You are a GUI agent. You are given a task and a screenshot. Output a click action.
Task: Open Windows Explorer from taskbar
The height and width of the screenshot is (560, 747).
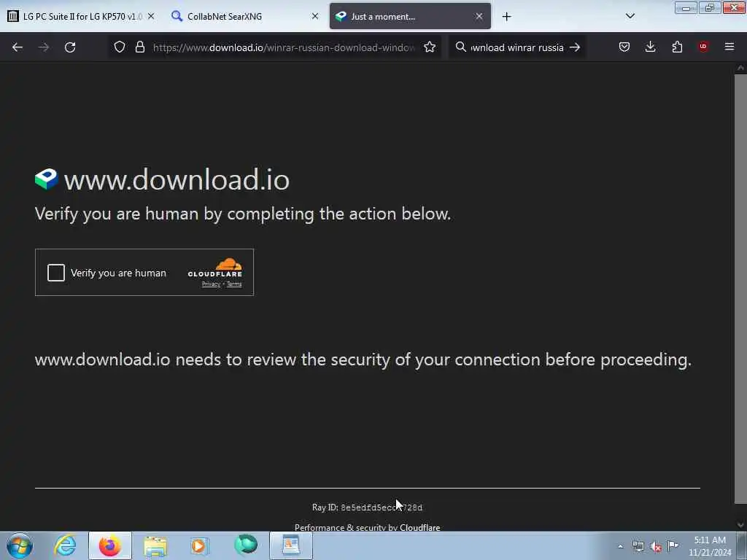(x=155, y=545)
